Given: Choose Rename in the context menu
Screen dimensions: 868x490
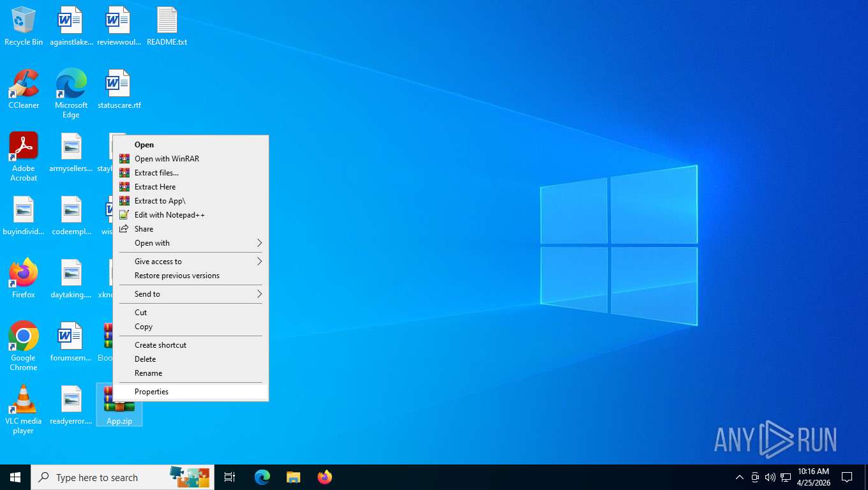Looking at the screenshot, I should tap(191, 373).
